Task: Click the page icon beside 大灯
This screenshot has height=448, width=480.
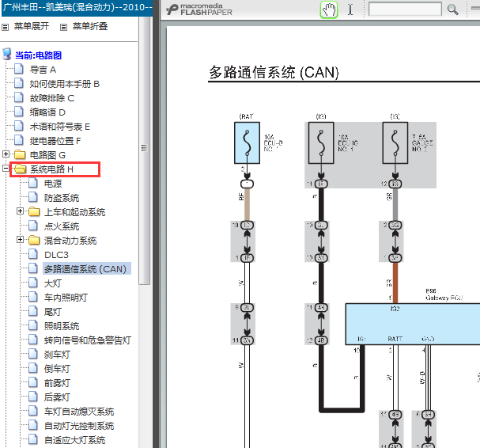Action: (33, 283)
